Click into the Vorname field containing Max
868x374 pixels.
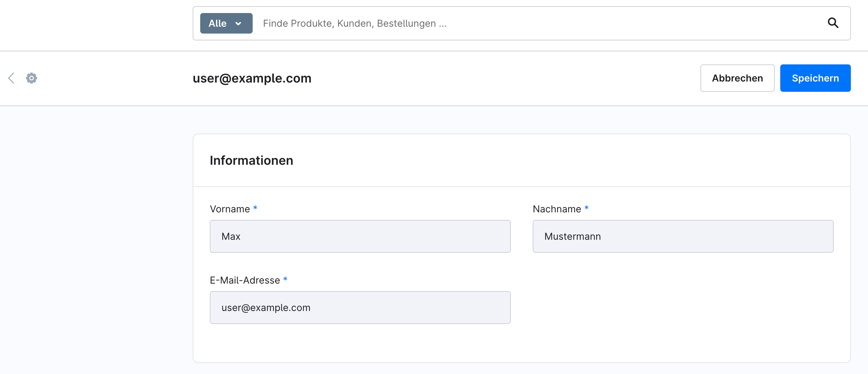click(x=360, y=236)
